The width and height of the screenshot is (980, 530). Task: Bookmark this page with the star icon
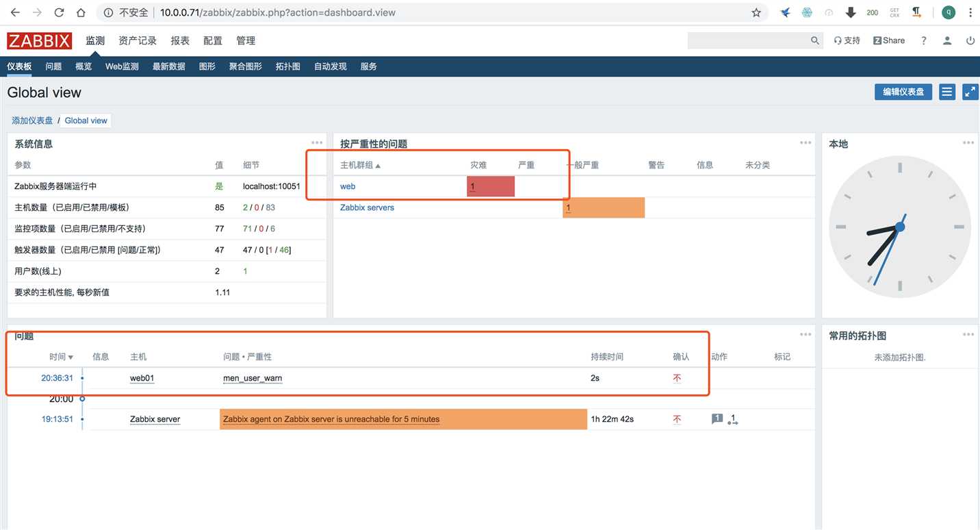tap(756, 12)
